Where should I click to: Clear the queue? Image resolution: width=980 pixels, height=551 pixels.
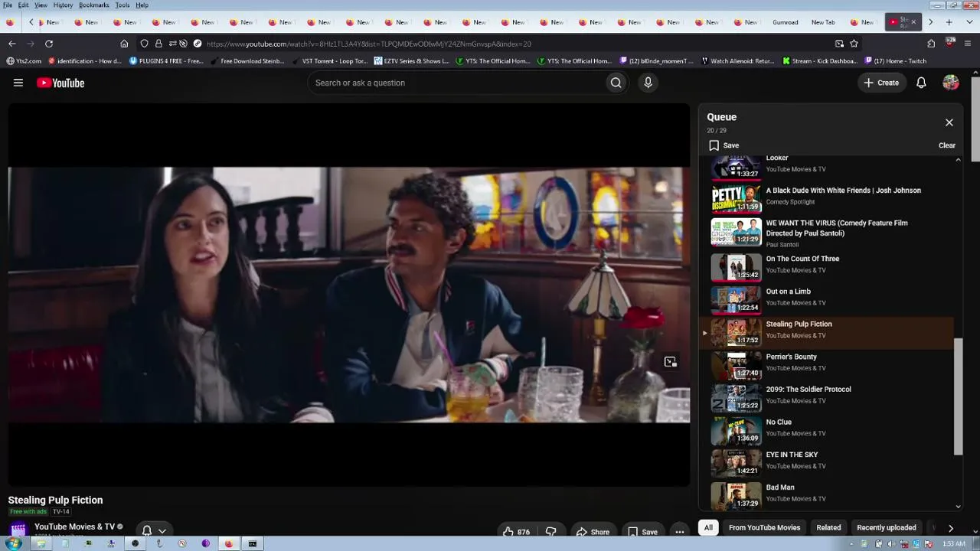point(947,145)
